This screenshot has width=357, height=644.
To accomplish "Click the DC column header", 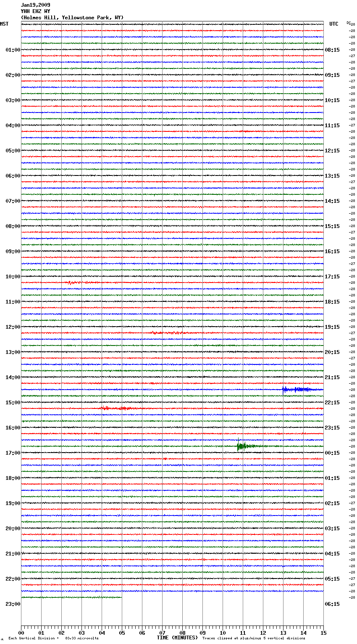I will pos(349,23).
